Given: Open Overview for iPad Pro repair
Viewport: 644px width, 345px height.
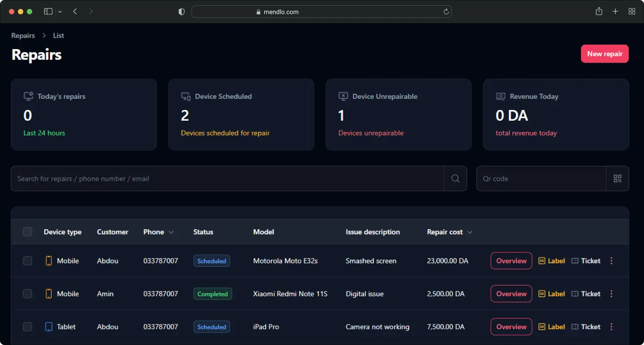Looking at the screenshot, I should (x=511, y=327).
